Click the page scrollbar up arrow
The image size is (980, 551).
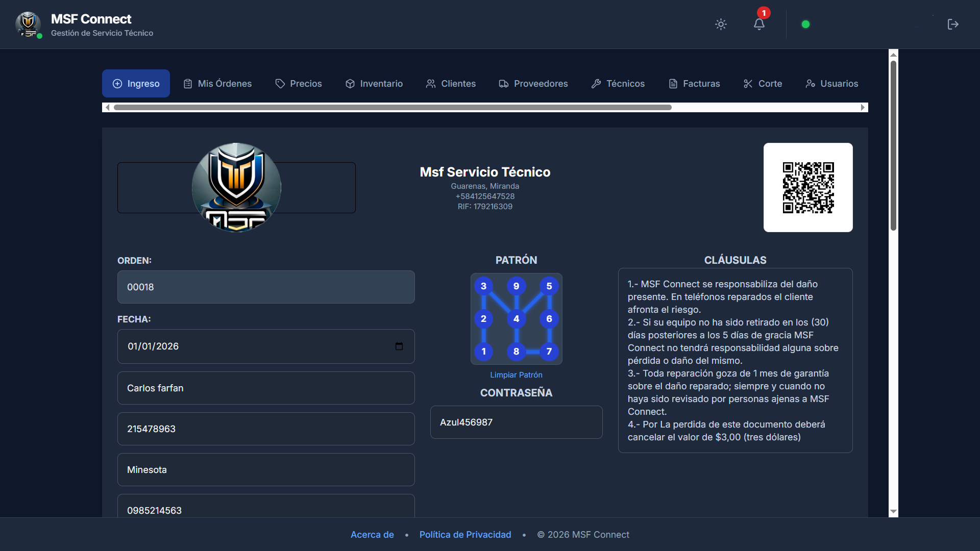(893, 54)
